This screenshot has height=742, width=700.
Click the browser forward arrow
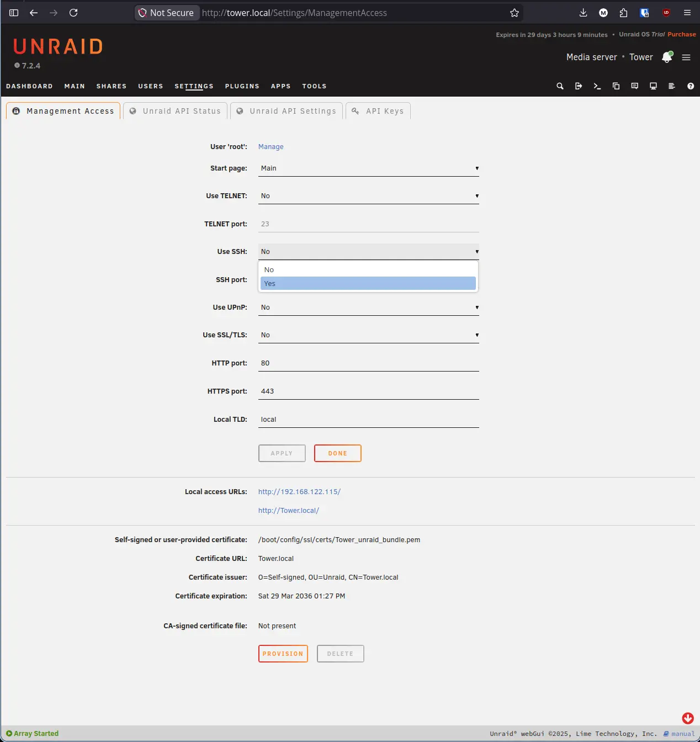coord(54,13)
